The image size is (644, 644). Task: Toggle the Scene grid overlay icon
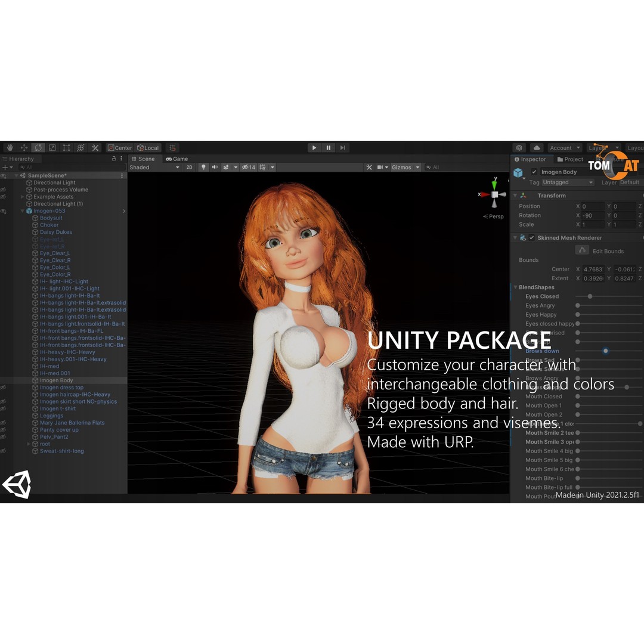[x=262, y=167]
